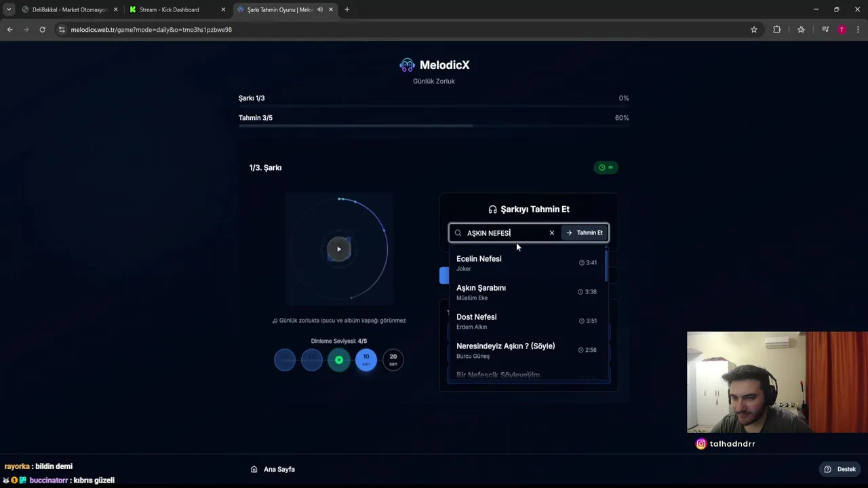The width and height of the screenshot is (868, 488).
Task: Click the MelodicX headphone logo
Action: (x=407, y=65)
